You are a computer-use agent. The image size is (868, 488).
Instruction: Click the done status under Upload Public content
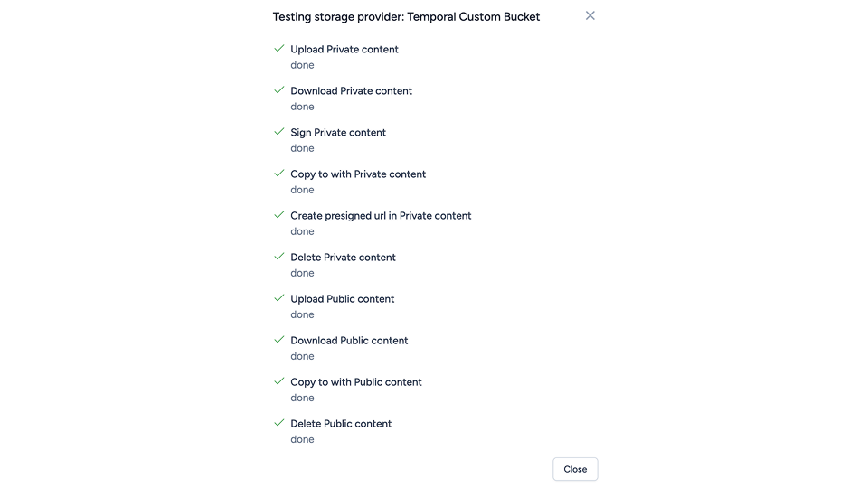tap(302, 314)
